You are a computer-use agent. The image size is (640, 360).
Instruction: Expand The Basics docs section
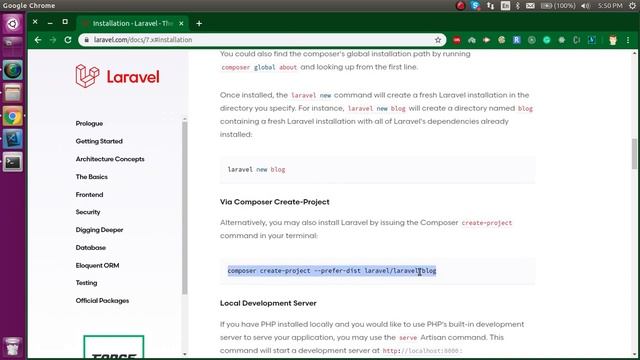coord(91,177)
